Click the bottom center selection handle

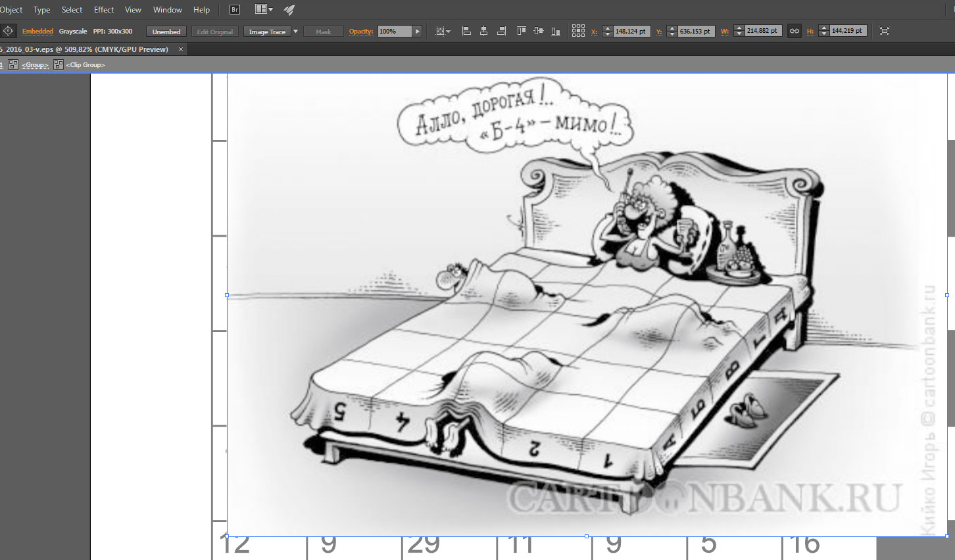pyautogui.click(x=587, y=536)
